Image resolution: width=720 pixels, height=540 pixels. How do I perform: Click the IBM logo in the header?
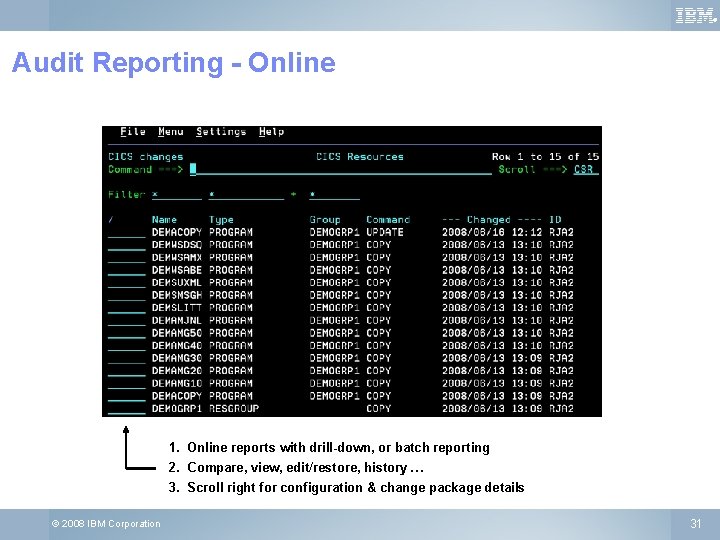(x=696, y=16)
